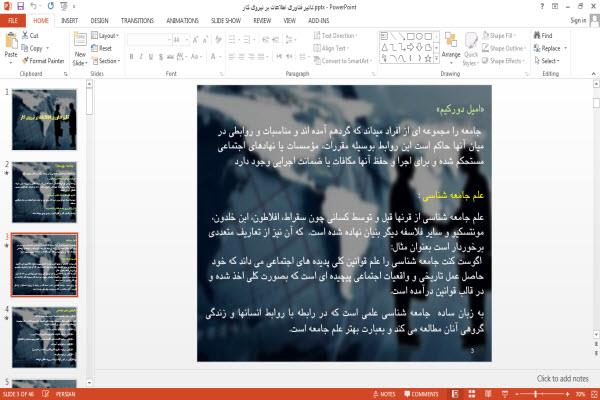This screenshot has width=600, height=400.
Task: Open Ribbon Display Options
Action: (x=555, y=6)
